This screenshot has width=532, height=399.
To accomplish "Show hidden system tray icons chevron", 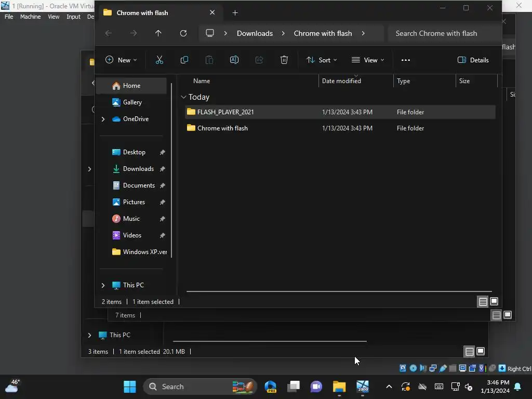I will point(389,387).
